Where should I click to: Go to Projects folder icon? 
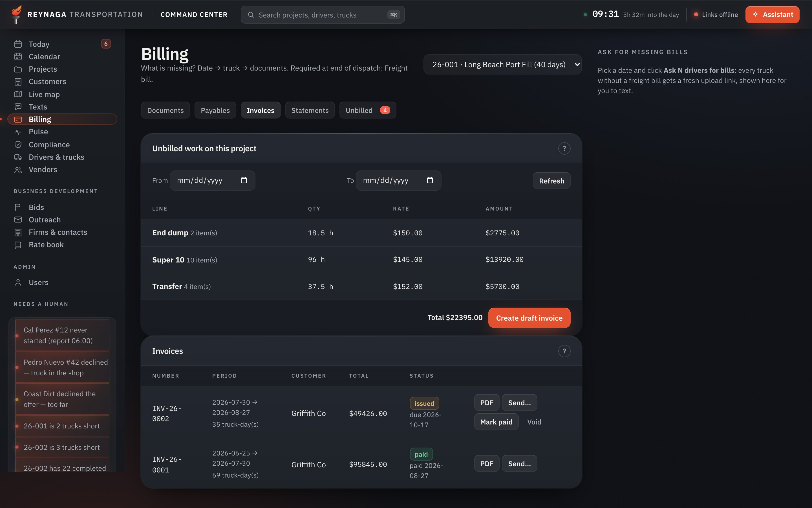click(18, 69)
